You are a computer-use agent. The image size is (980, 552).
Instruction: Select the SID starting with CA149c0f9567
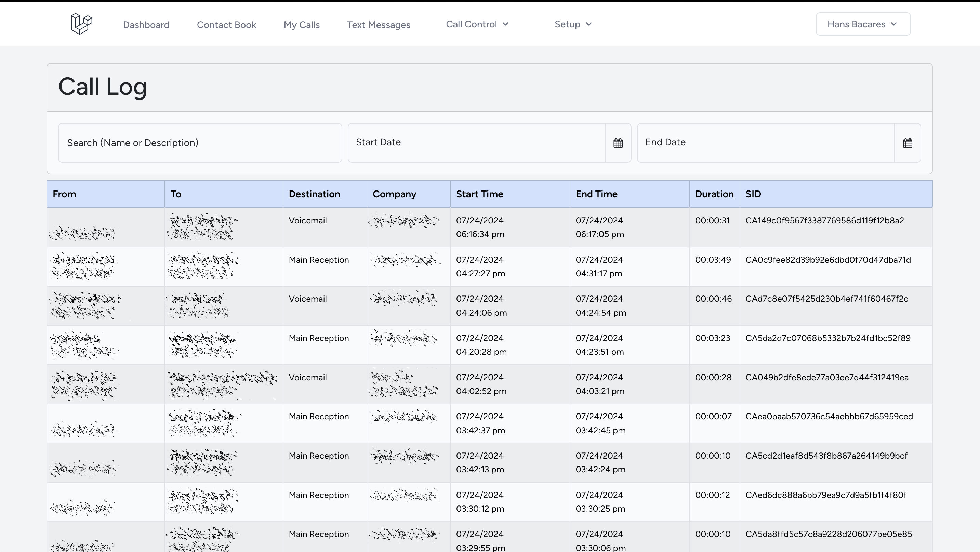(824, 221)
